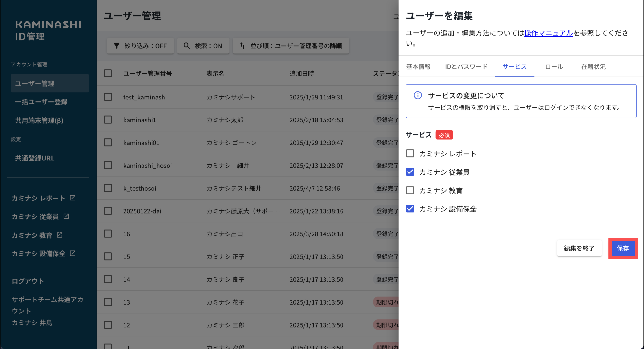Click the search magnifier icon
Screen dimensions: 644x349
point(187,46)
